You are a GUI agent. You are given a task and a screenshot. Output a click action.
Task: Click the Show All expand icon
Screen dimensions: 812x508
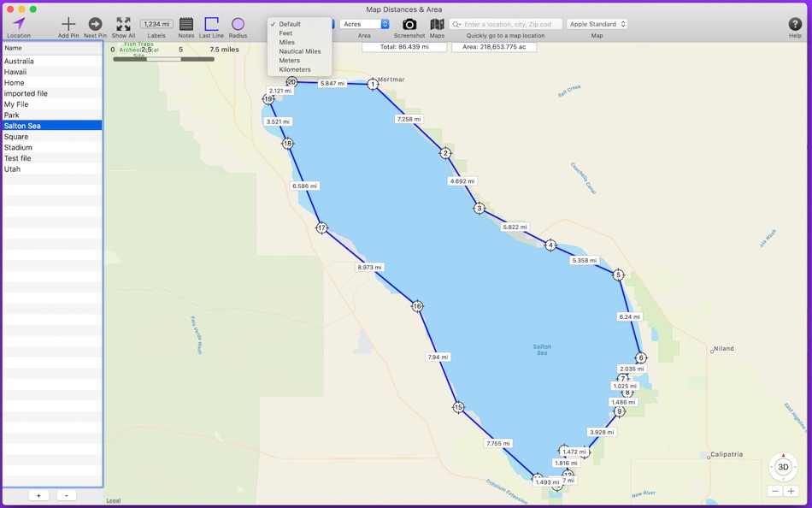[x=123, y=24]
